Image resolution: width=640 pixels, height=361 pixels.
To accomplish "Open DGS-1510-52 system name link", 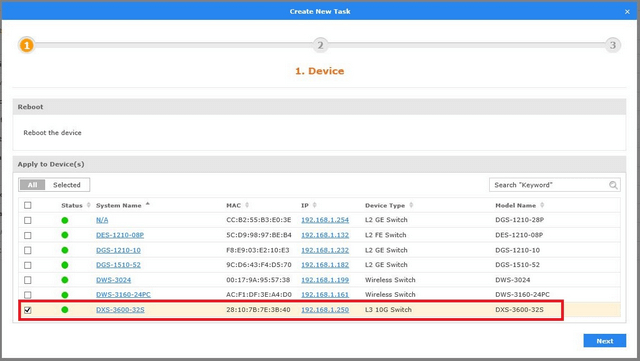I will tap(118, 265).
